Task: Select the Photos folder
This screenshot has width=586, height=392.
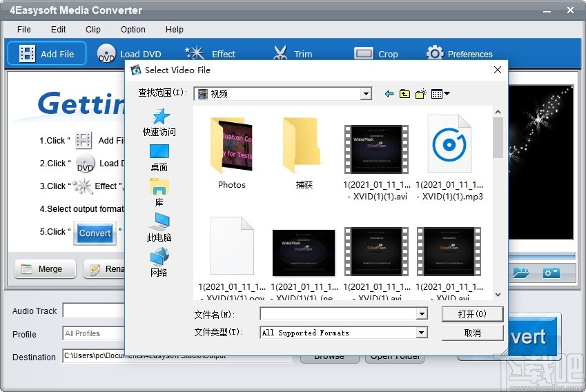Action: [x=232, y=153]
